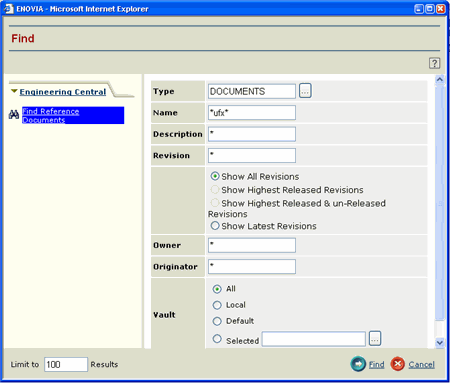Click the red X Cancel icon
Image resolution: width=450 pixels, height=383 pixels.
pos(398,364)
